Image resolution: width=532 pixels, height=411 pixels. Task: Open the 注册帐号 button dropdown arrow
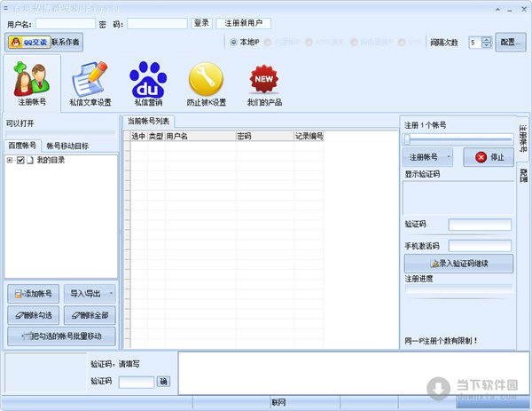click(449, 157)
